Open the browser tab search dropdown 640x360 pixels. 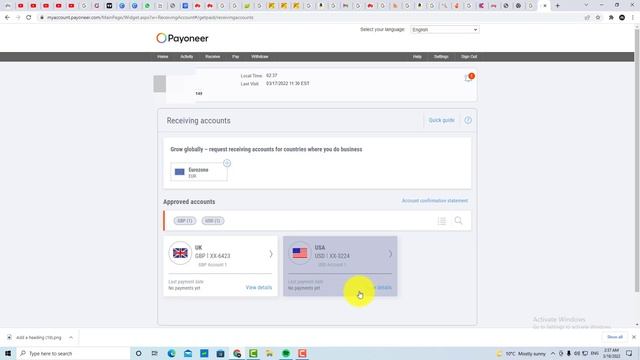tap(586, 5)
